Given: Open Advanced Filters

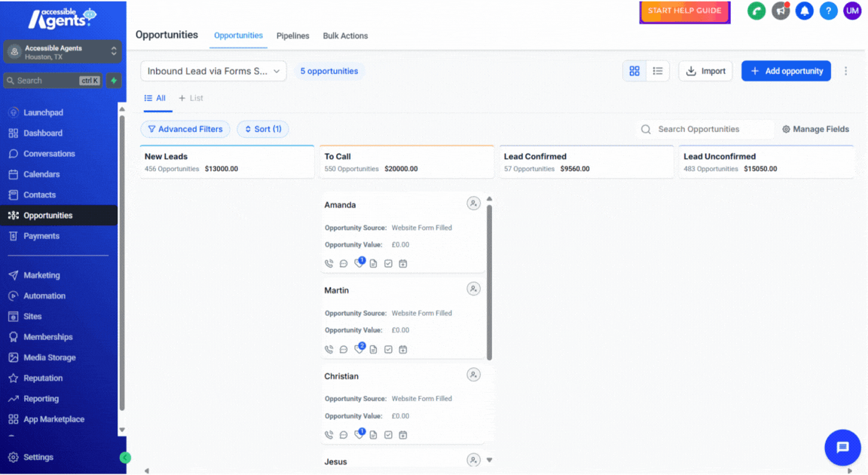Looking at the screenshot, I should pyautogui.click(x=185, y=129).
